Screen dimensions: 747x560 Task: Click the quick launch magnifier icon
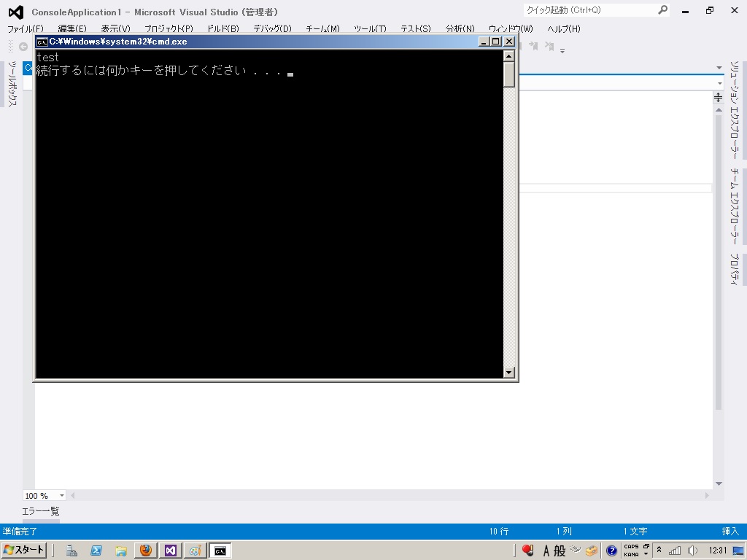[662, 9]
